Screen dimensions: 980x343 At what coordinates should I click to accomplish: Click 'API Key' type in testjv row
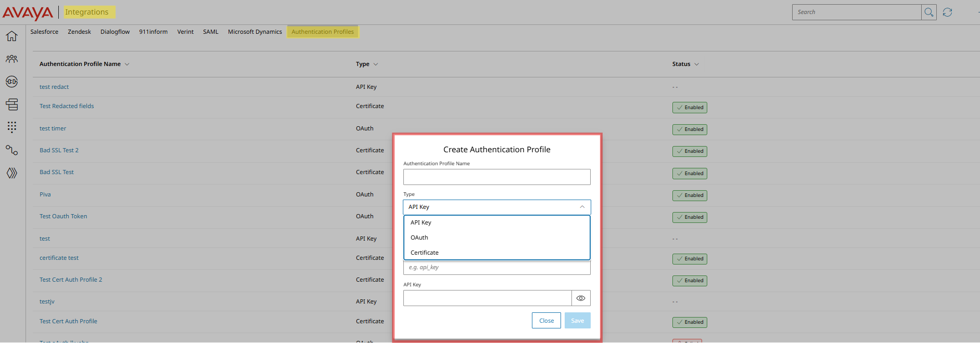[x=366, y=301]
